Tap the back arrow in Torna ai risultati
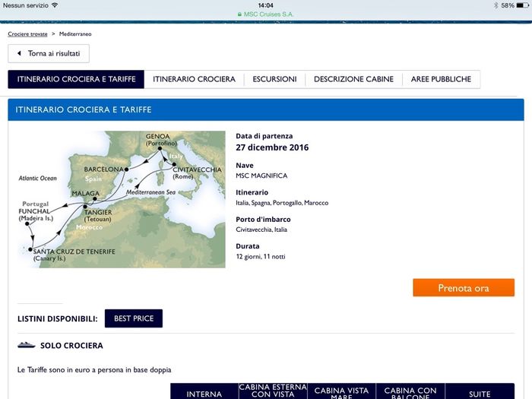Screen dimensions: 532x399 (x=19, y=54)
